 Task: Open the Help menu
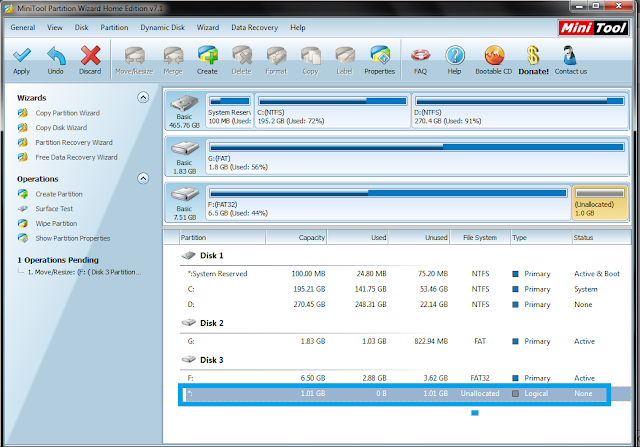coord(298,28)
